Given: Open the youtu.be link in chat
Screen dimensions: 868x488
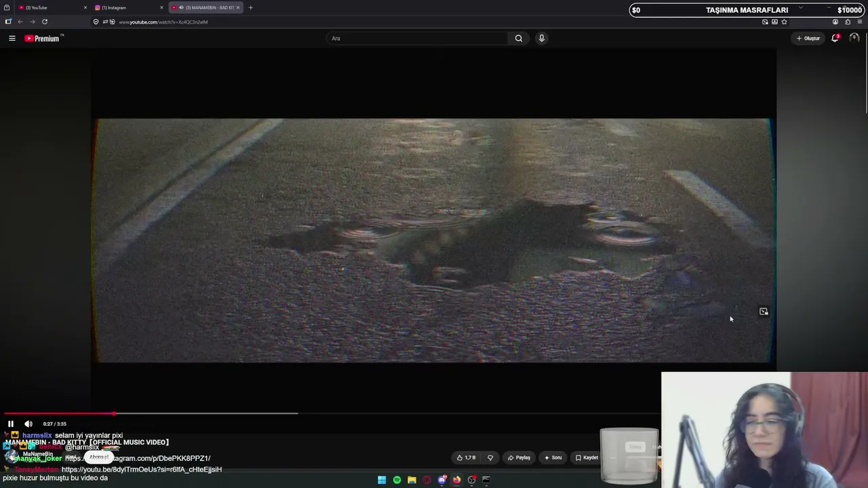Looking at the screenshot, I should click(142, 469).
